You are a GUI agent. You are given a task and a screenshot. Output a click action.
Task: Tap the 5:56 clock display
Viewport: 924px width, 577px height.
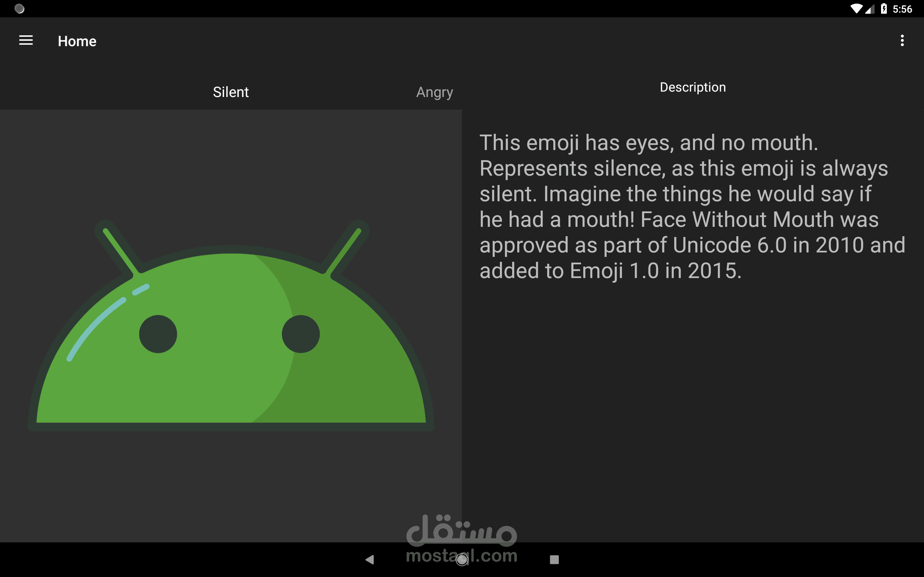(x=902, y=9)
